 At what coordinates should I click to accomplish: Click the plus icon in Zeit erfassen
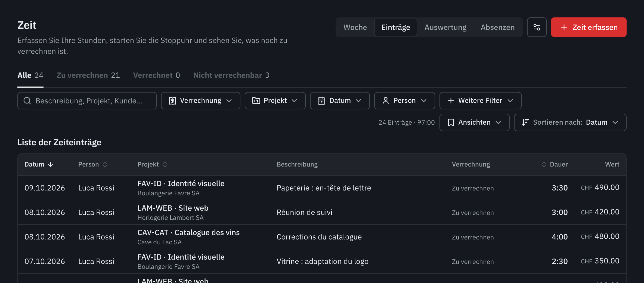click(564, 27)
